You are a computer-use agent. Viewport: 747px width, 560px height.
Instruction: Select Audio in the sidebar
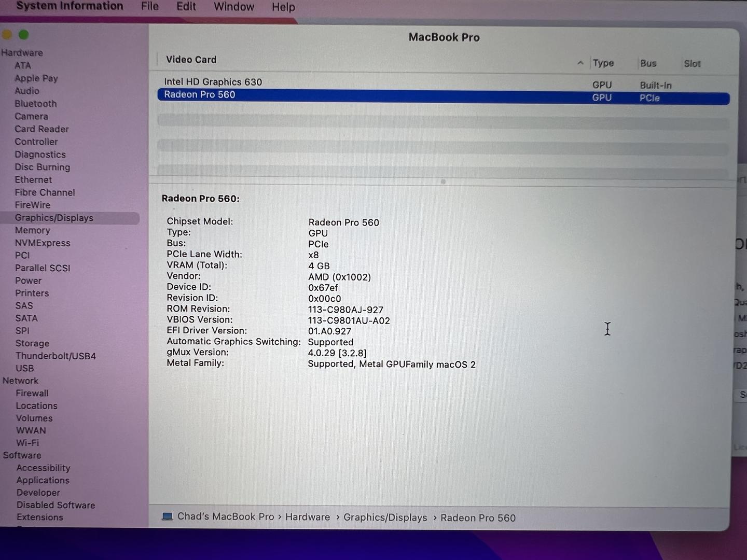(27, 91)
